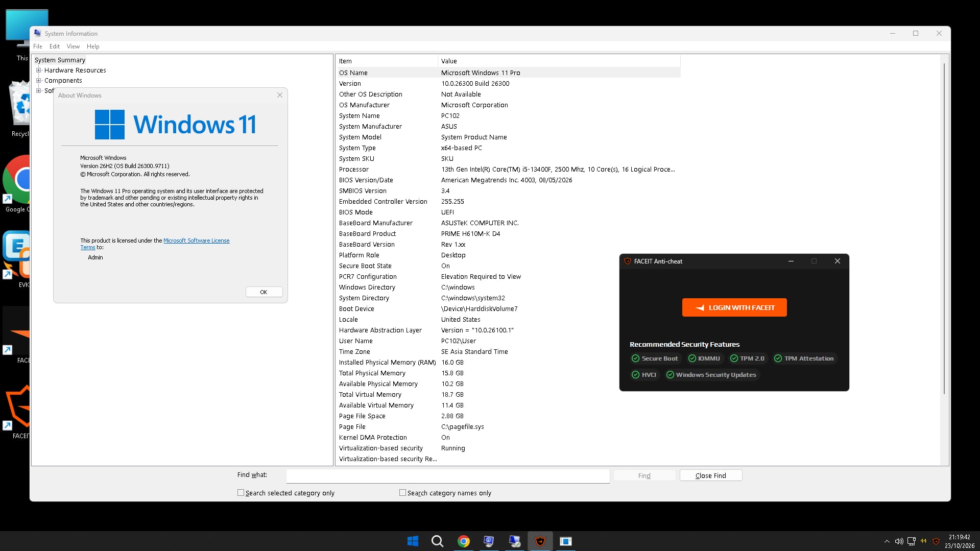Click the Item column header
The width and height of the screenshot is (980, 551).
(387, 61)
